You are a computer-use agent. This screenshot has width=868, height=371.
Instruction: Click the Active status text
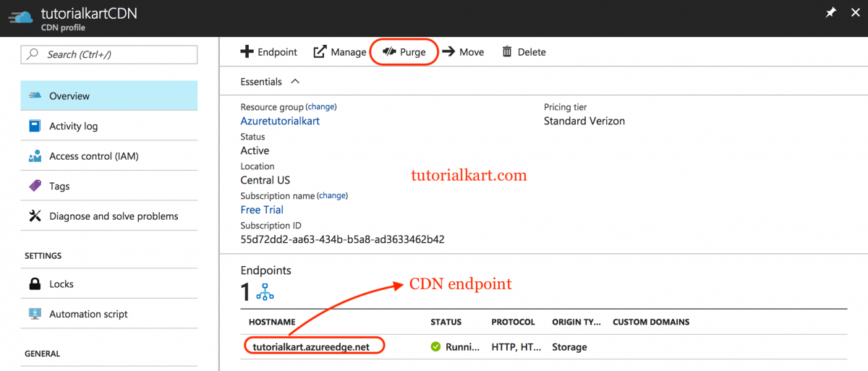255,150
